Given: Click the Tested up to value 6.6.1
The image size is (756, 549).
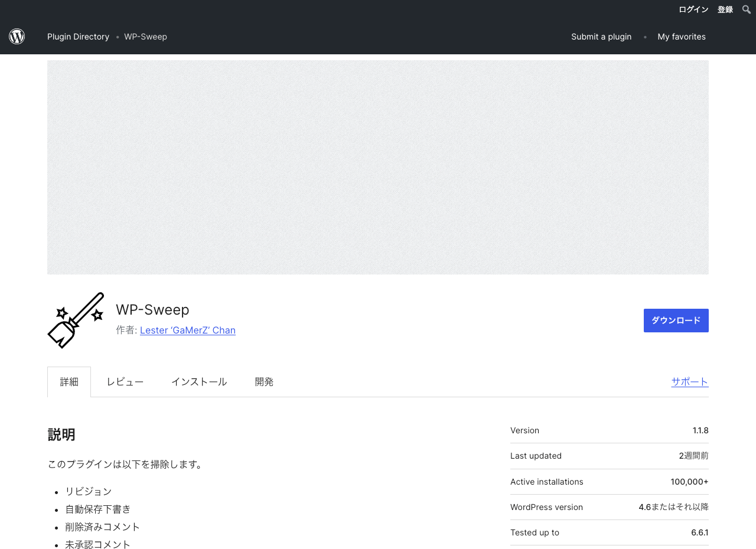Looking at the screenshot, I should tap(700, 532).
